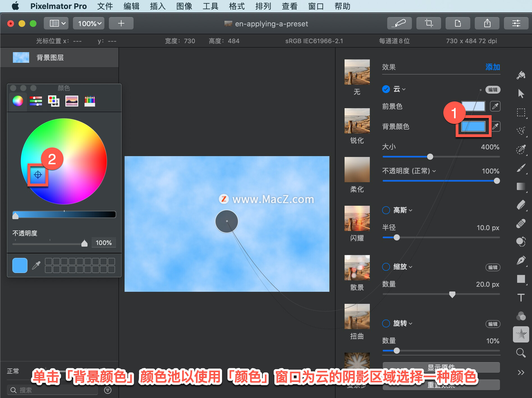Click the 前景色 color well
The height and width of the screenshot is (398, 532).
(473, 106)
